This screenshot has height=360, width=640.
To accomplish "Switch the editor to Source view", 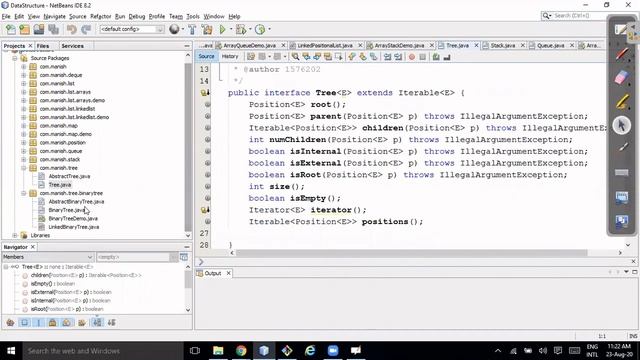I will (x=207, y=57).
